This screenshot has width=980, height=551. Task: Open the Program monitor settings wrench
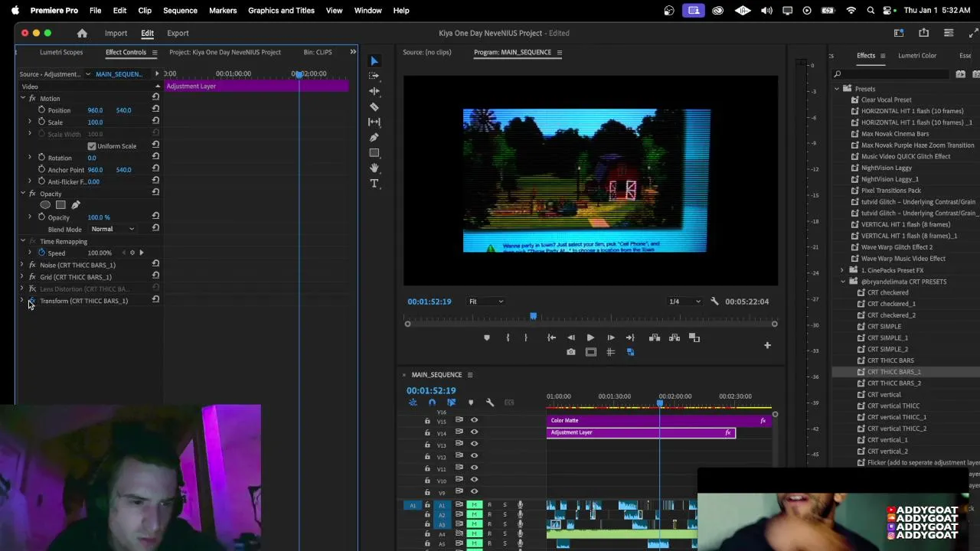pyautogui.click(x=714, y=302)
